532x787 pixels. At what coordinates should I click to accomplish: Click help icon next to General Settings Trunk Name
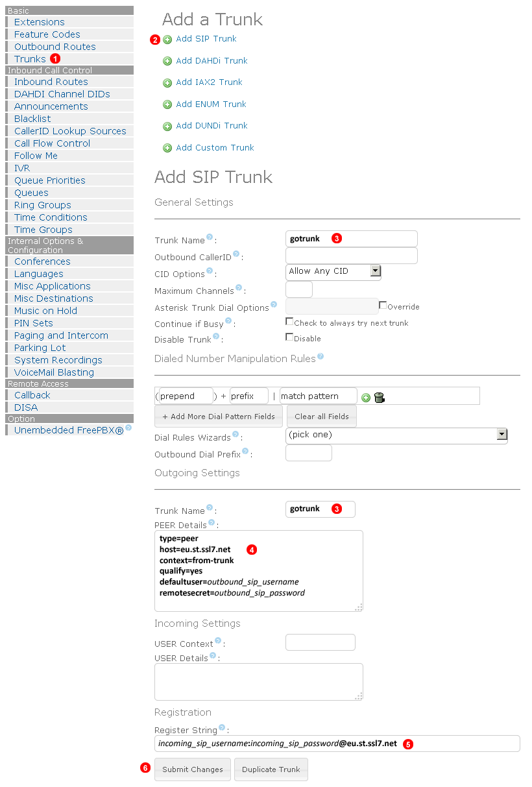(x=210, y=237)
